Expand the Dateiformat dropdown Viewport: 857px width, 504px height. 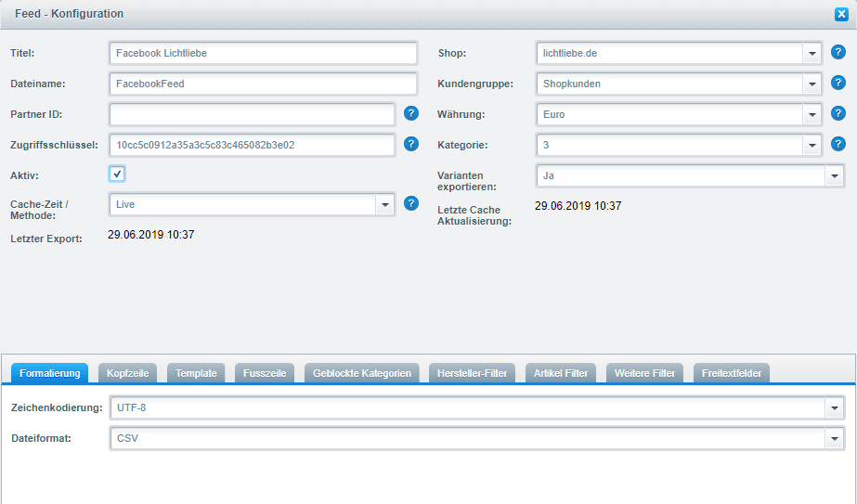point(834,438)
